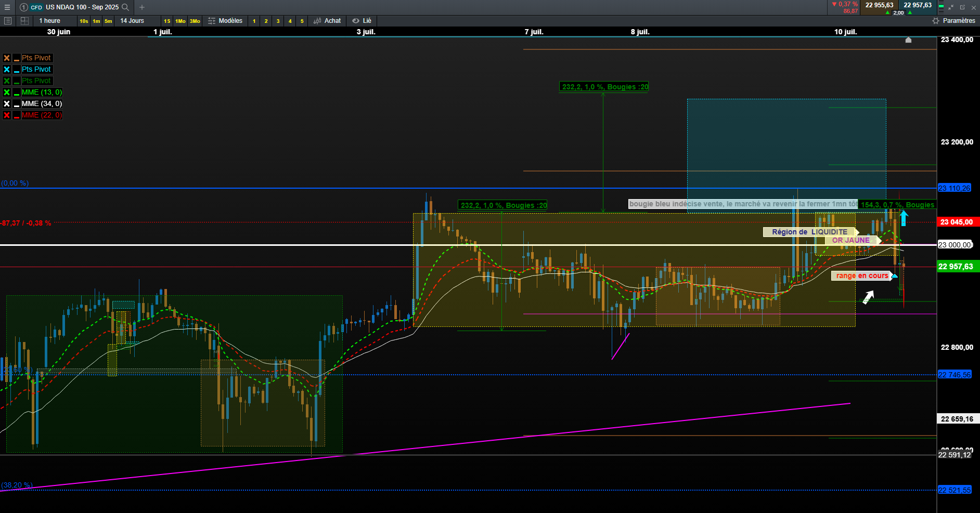Set history span to 1Mo
The image size is (980, 513).
(x=180, y=21)
